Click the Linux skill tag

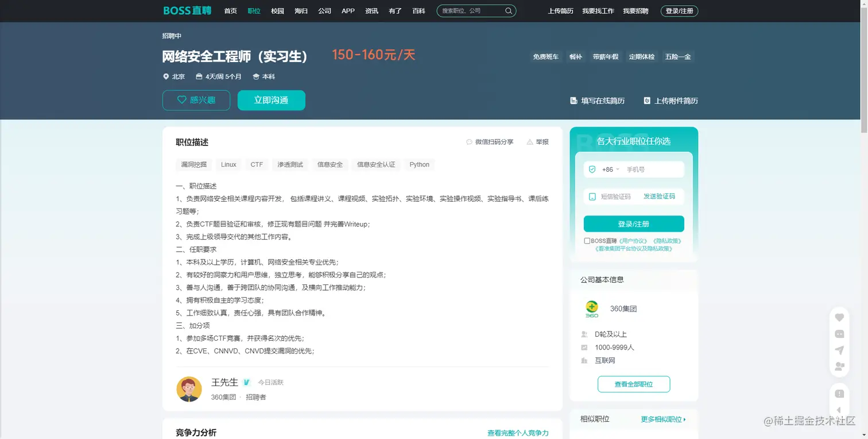coord(228,164)
